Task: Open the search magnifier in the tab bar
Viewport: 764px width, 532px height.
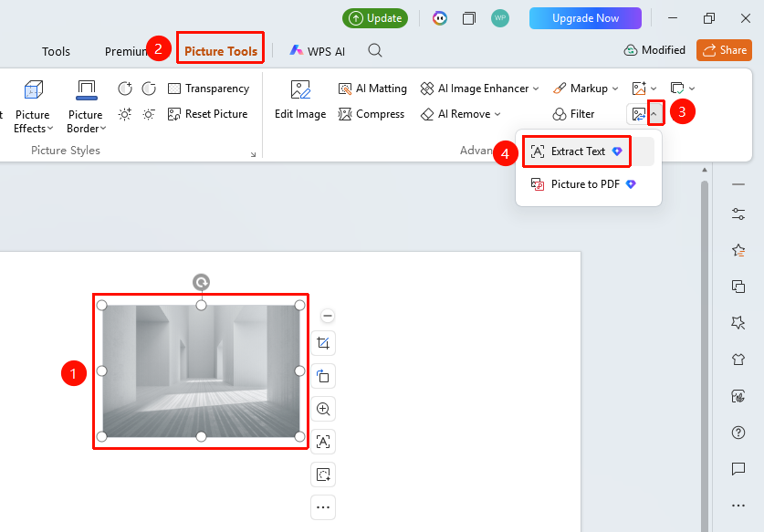Action: (374, 50)
